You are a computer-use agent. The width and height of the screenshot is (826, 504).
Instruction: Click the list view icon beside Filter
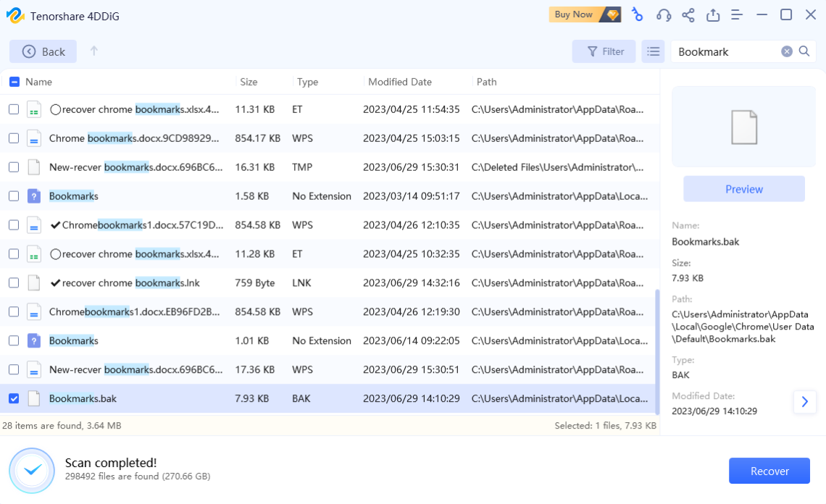click(x=653, y=51)
